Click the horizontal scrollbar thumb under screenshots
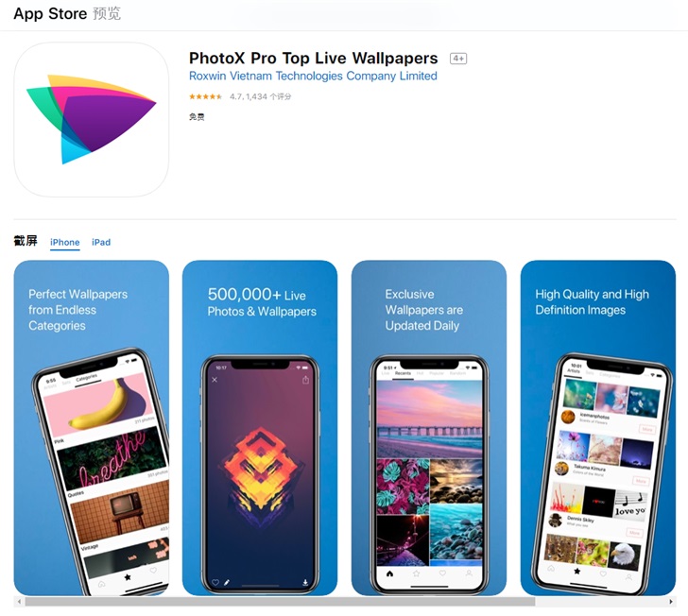The height and width of the screenshot is (616, 688). [x=280, y=602]
